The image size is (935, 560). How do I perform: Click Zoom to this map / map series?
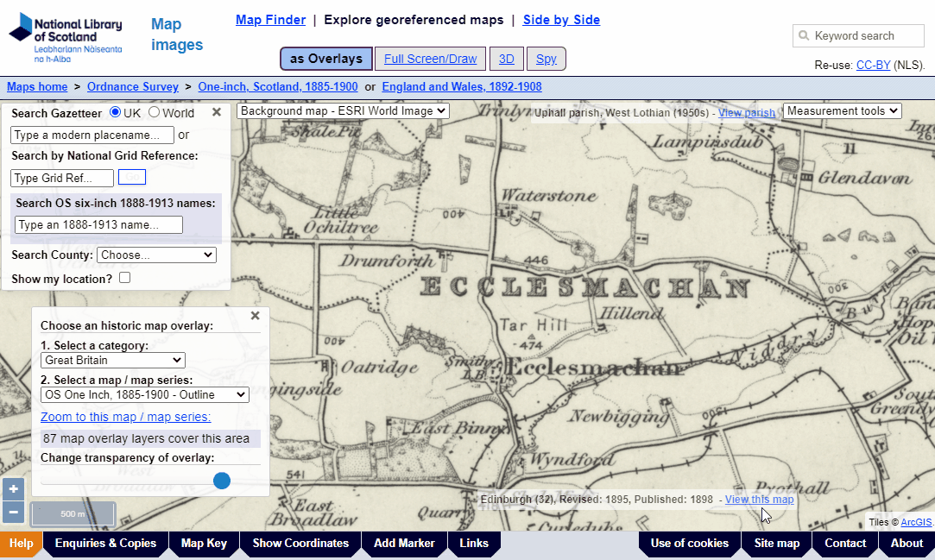125,417
